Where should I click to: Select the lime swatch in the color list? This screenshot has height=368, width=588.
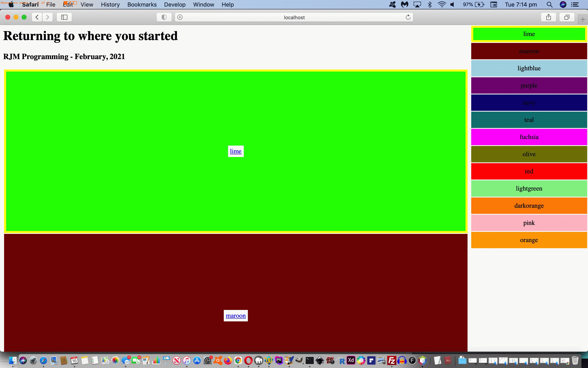529,34
